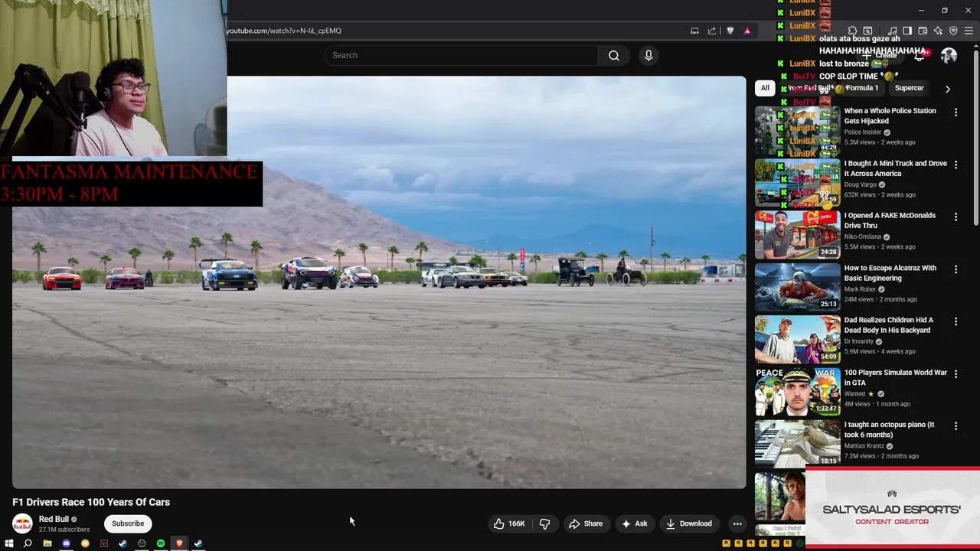Click the Niko Omilana channel name
The width and height of the screenshot is (980, 551).
tap(862, 236)
